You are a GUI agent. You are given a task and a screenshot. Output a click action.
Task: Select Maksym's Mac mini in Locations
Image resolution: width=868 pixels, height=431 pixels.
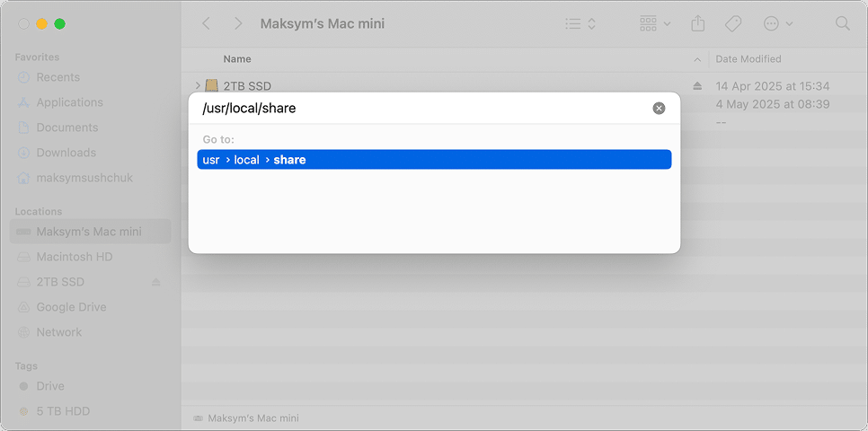pos(90,232)
